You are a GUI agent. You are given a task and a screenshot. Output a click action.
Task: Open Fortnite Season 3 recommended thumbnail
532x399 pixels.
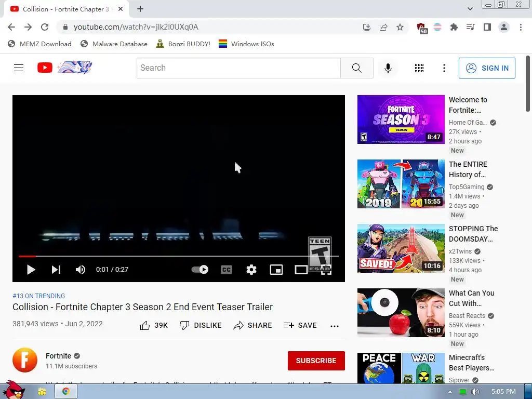click(x=401, y=119)
